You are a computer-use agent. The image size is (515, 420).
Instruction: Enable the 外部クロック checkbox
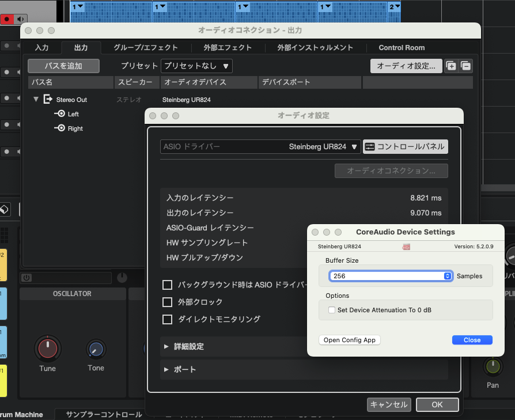(168, 302)
